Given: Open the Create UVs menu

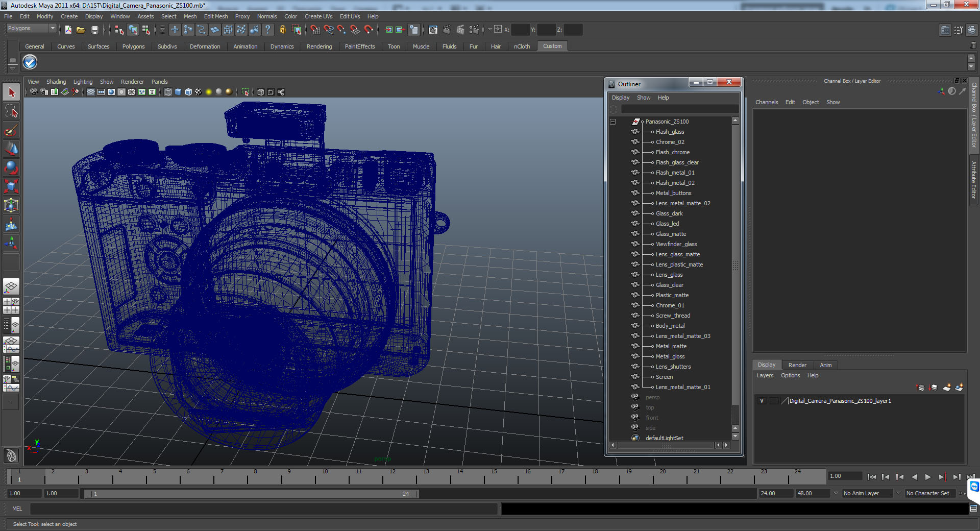Looking at the screenshot, I should (x=318, y=16).
